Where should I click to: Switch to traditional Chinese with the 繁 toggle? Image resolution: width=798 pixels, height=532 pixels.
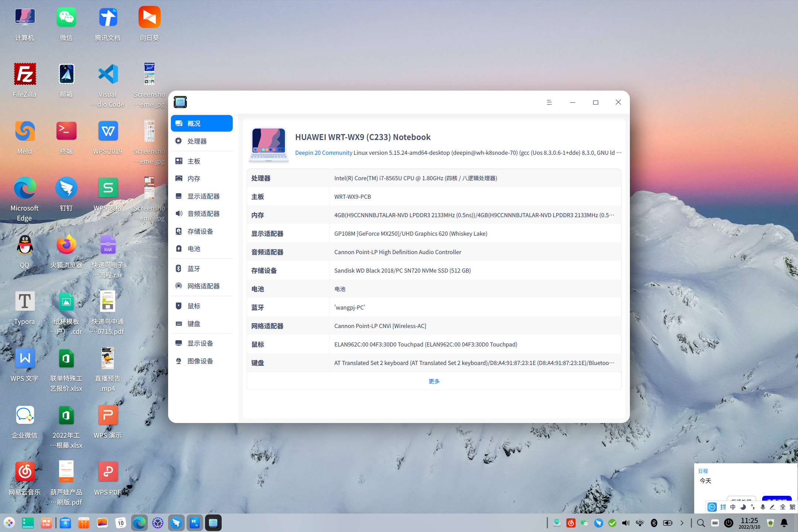click(x=793, y=507)
